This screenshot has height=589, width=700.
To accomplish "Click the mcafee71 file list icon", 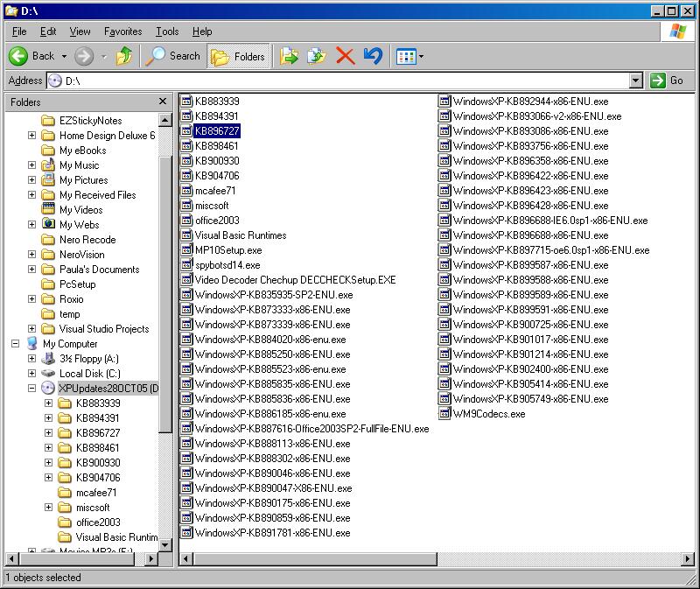I will coord(186,190).
